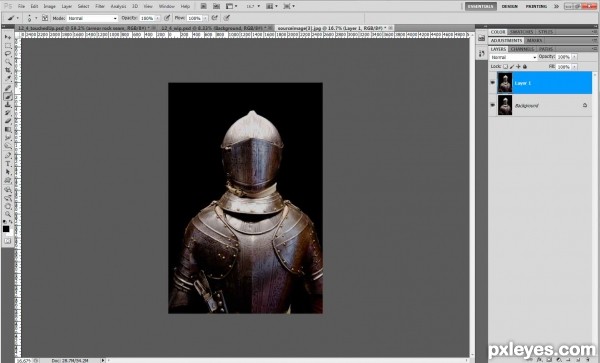600x363 pixels.
Task: Open the Image menu
Action: pyautogui.click(x=49, y=7)
